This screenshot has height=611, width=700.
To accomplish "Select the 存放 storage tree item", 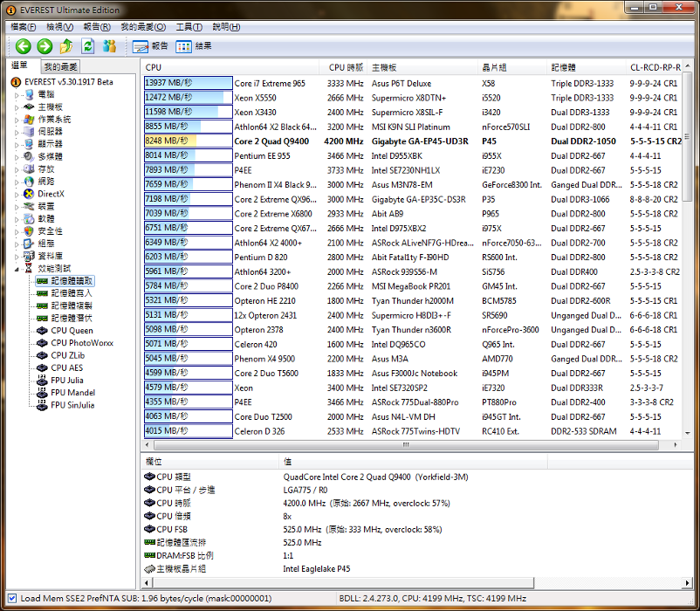I will (x=46, y=169).
